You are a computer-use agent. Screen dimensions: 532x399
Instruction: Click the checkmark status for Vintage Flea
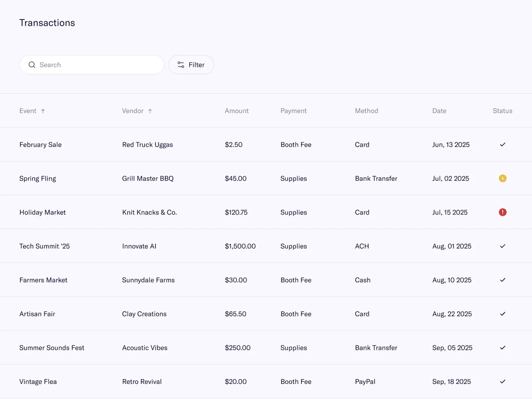(x=503, y=382)
